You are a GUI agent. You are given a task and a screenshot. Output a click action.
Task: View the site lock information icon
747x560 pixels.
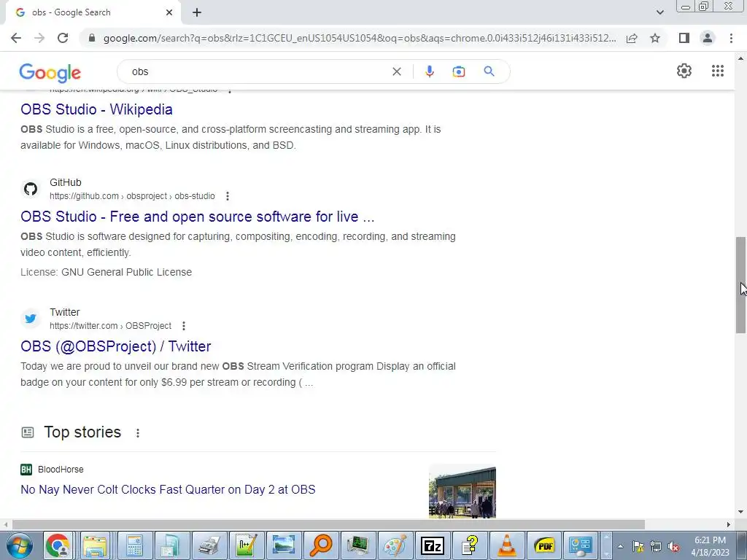(x=93, y=38)
